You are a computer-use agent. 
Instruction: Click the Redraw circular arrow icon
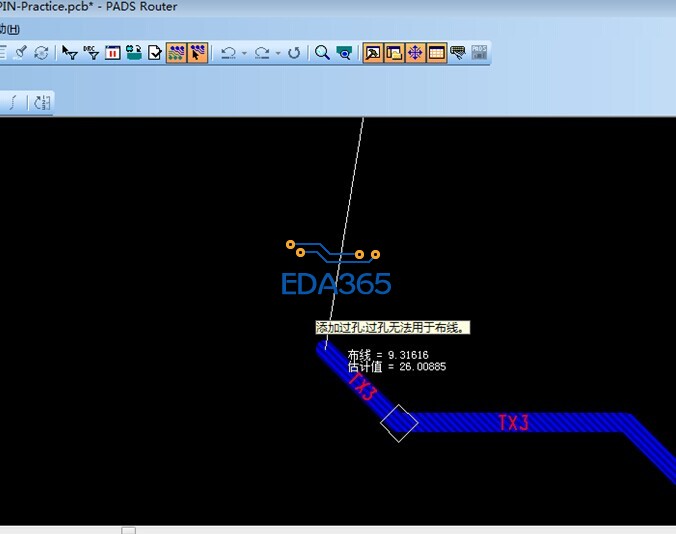click(294, 53)
